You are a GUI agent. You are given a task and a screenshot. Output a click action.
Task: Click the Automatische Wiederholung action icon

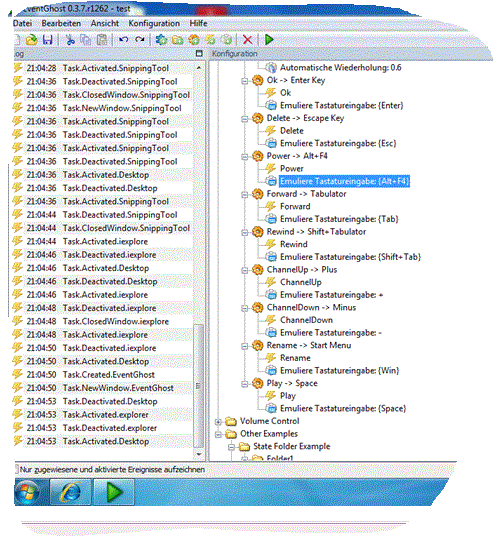271,68
